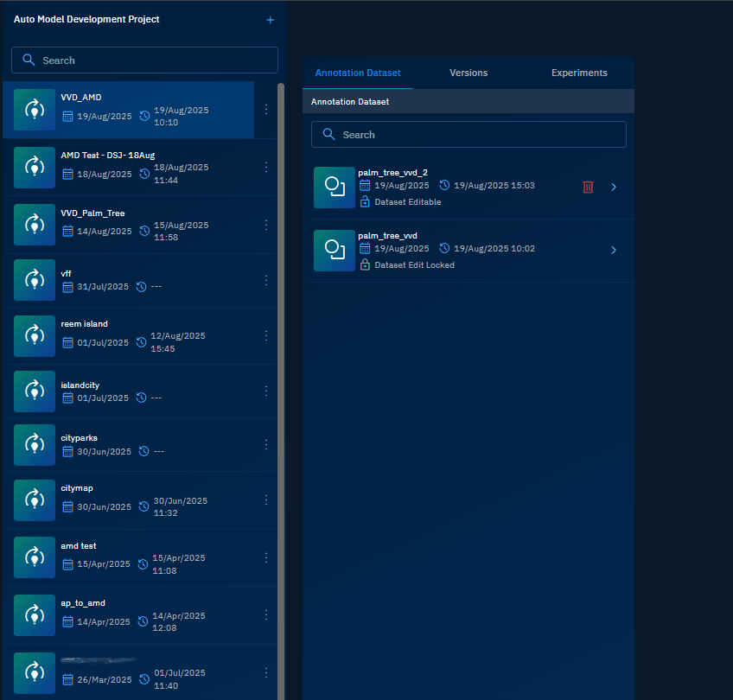
Task: Switch to the Versions tab
Action: [468, 73]
